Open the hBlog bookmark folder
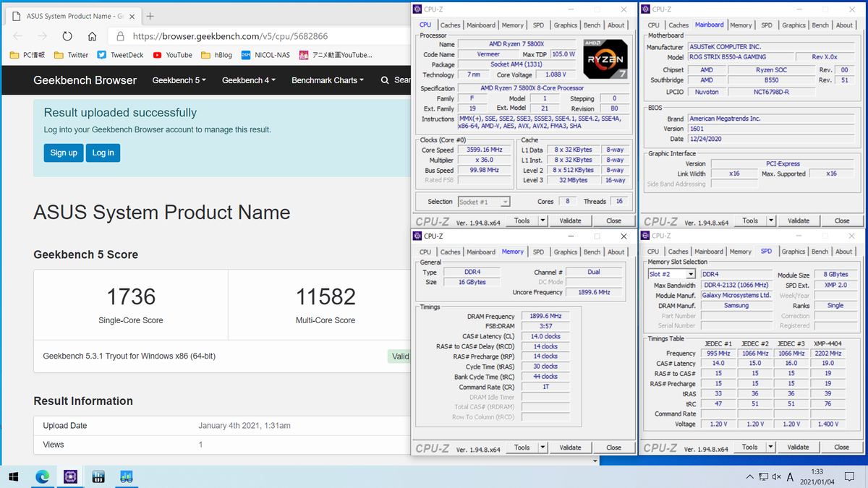The height and width of the screenshot is (488, 868). (x=216, y=54)
